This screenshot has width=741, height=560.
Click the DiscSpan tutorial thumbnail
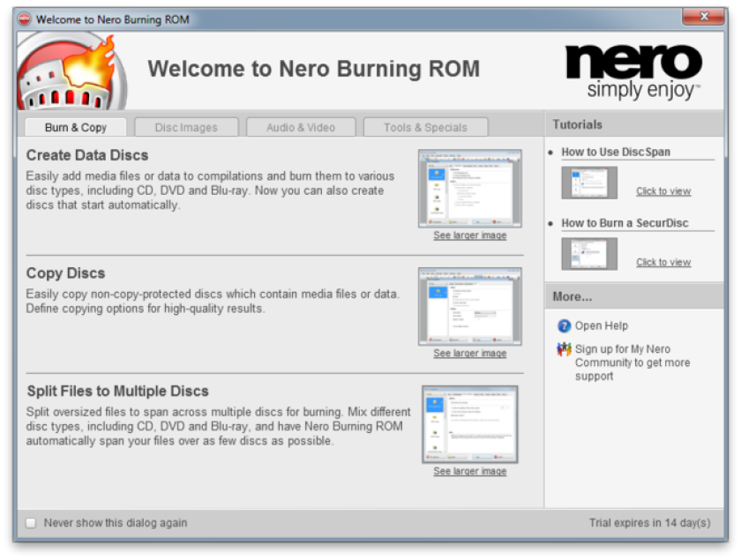(589, 183)
